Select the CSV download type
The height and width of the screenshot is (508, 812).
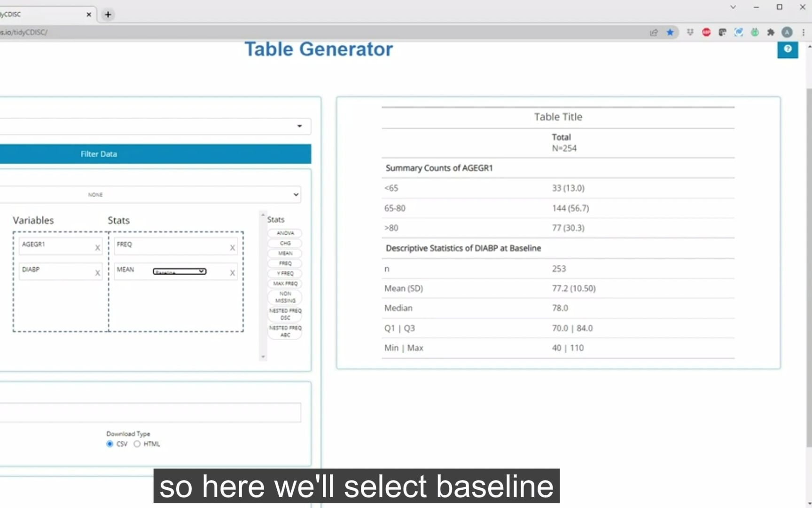[109, 444]
